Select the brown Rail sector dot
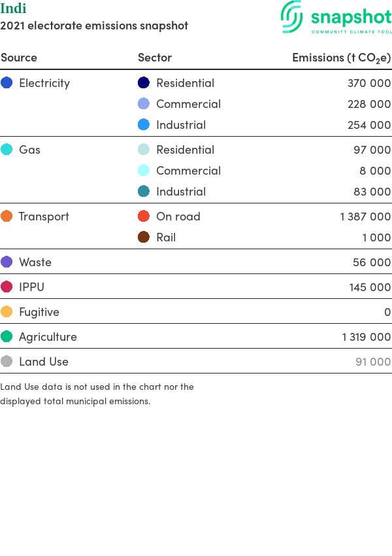Image resolution: width=392 pixels, height=556 pixels. pyautogui.click(x=144, y=237)
